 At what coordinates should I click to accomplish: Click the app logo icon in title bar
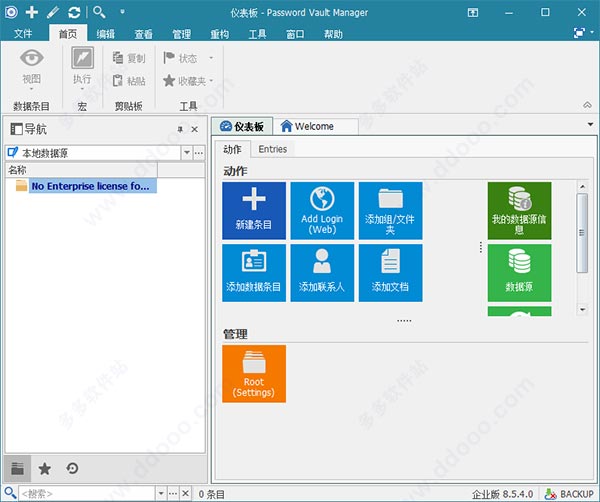tap(11, 12)
